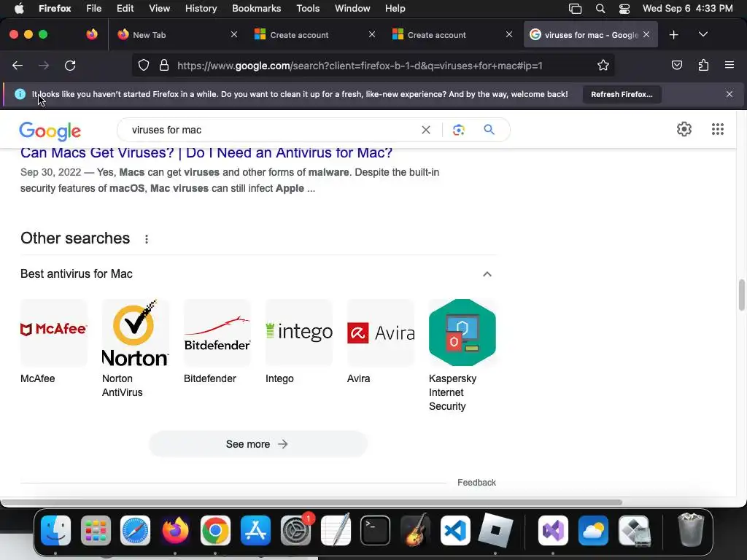Select the Norton AntiVirus thumbnail
This screenshot has height=560, width=747.
(135, 332)
